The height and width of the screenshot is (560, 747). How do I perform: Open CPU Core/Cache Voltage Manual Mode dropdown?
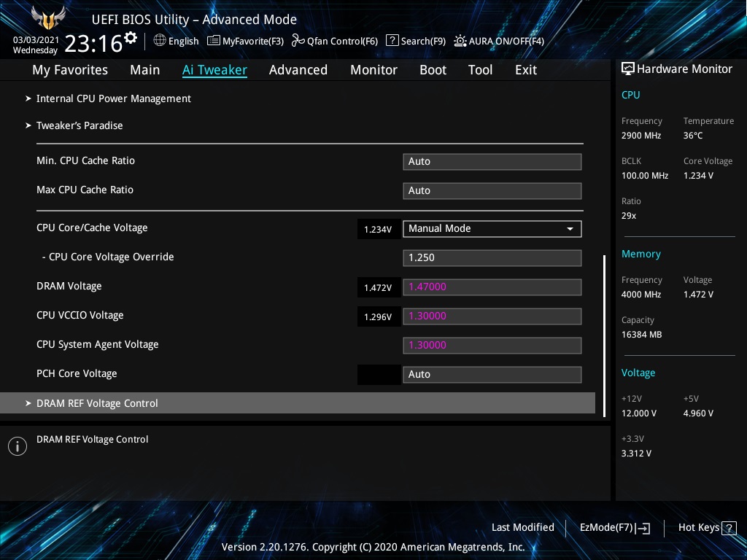pos(492,228)
